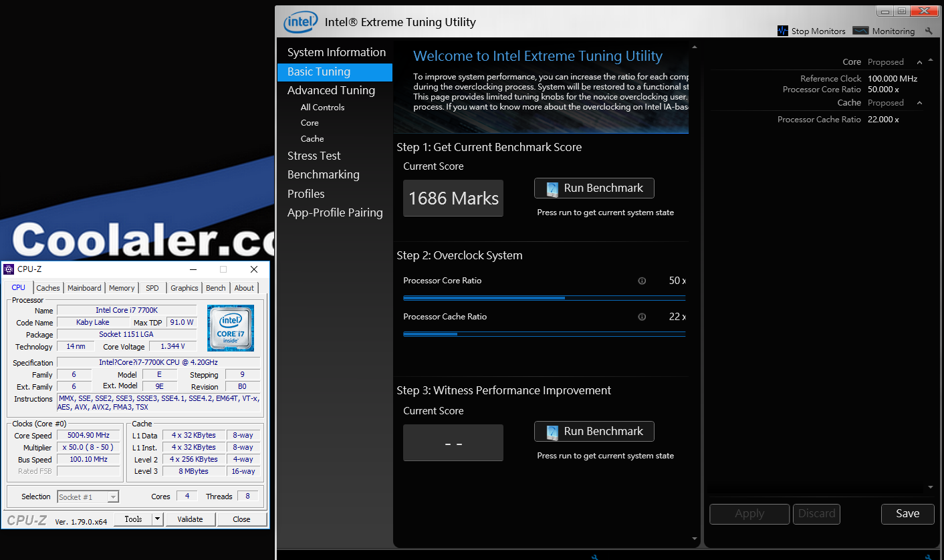944x560 pixels.
Task: Adjust the Processor Core Ratio slider
Action: (544, 297)
